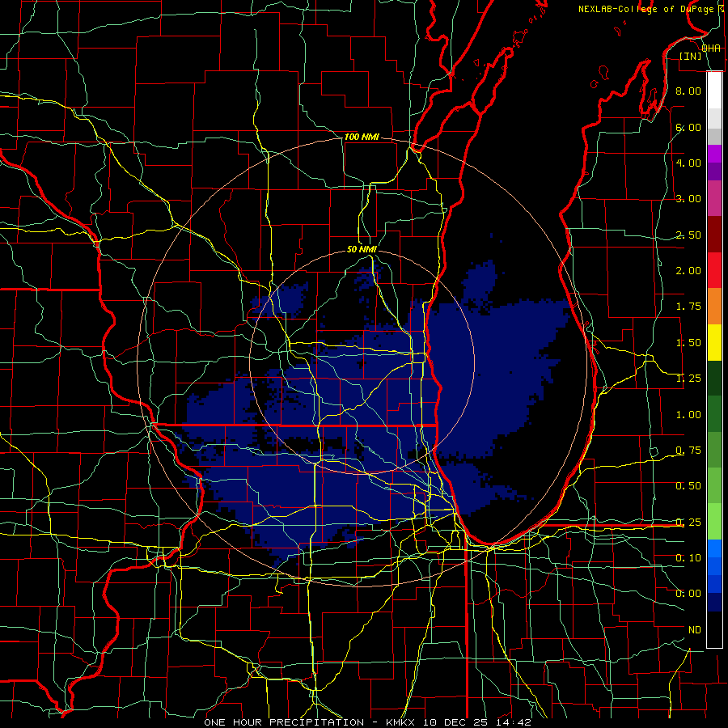Image resolution: width=728 pixels, height=728 pixels.
Task: Click the ND legend label
Action: tap(695, 630)
